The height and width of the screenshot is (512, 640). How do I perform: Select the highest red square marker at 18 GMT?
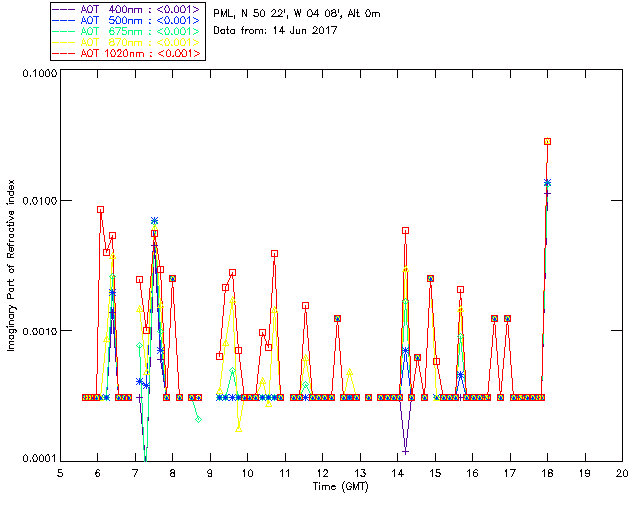pyautogui.click(x=548, y=142)
